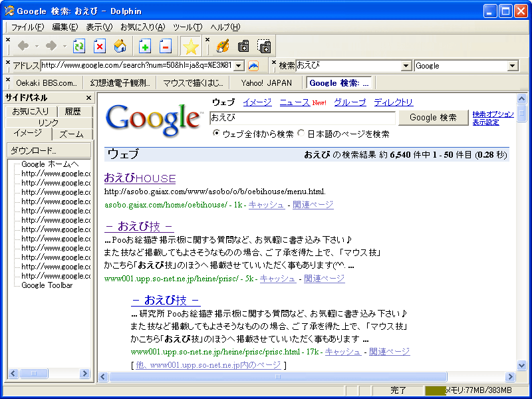
Task: Open the paint palette and brush tool
Action: pos(223,46)
